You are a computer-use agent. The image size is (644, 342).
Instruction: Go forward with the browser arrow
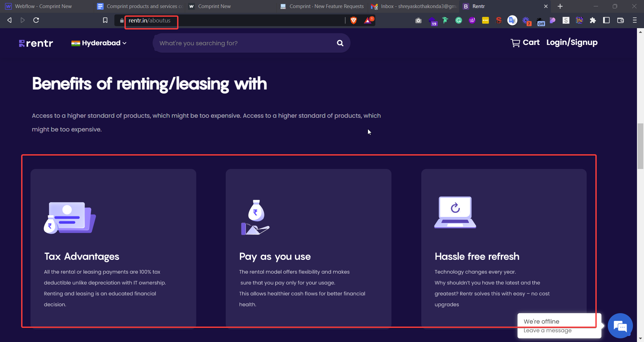(22, 20)
